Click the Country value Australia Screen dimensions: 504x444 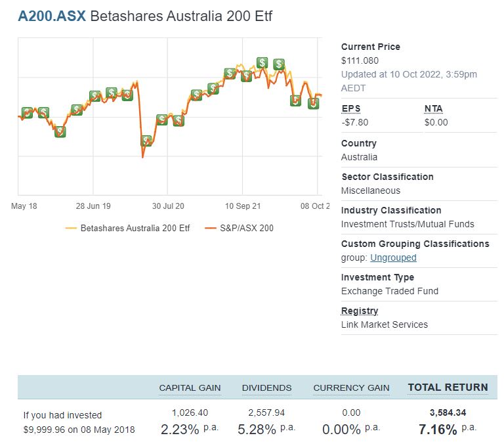click(360, 157)
